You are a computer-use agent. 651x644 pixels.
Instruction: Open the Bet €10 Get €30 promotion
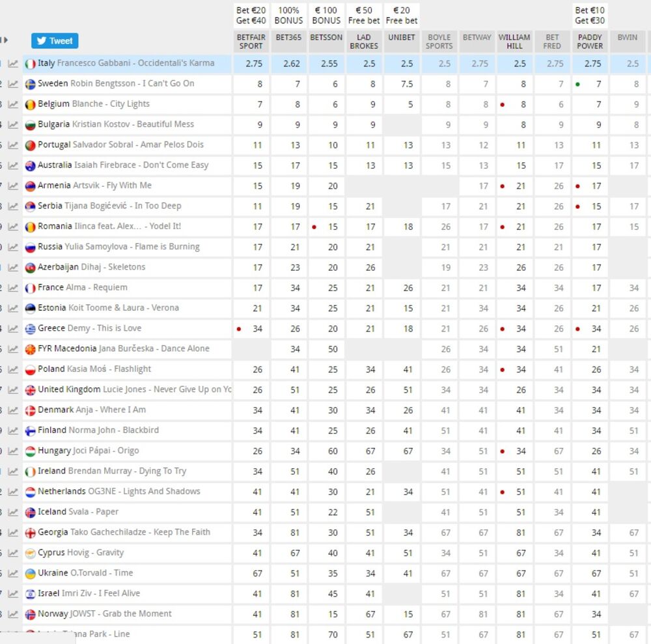[590, 16]
